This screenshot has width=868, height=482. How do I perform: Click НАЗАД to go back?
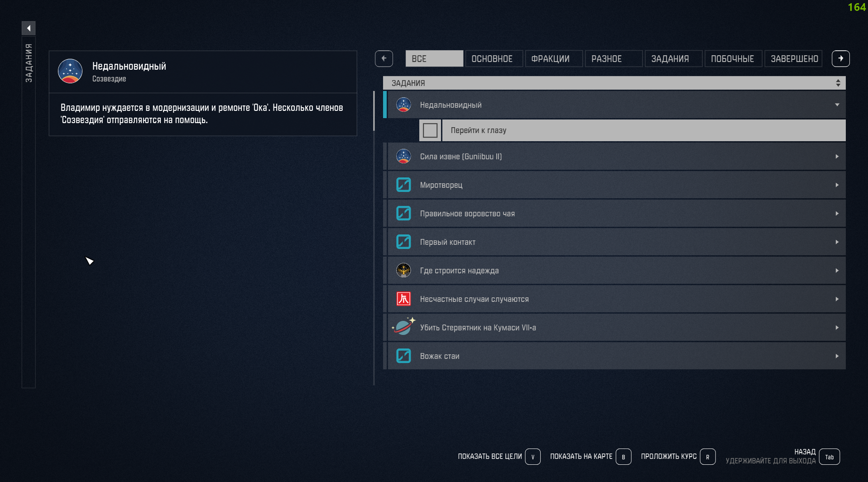[805, 452]
